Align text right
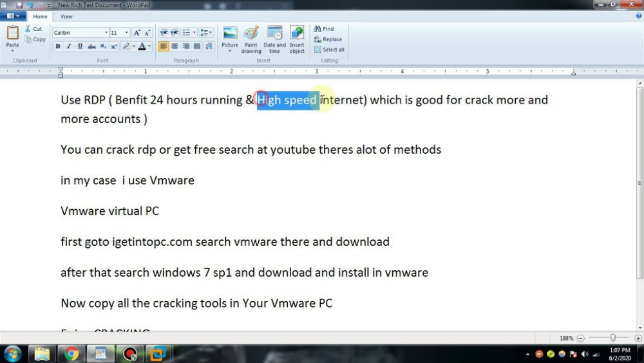 (x=186, y=46)
